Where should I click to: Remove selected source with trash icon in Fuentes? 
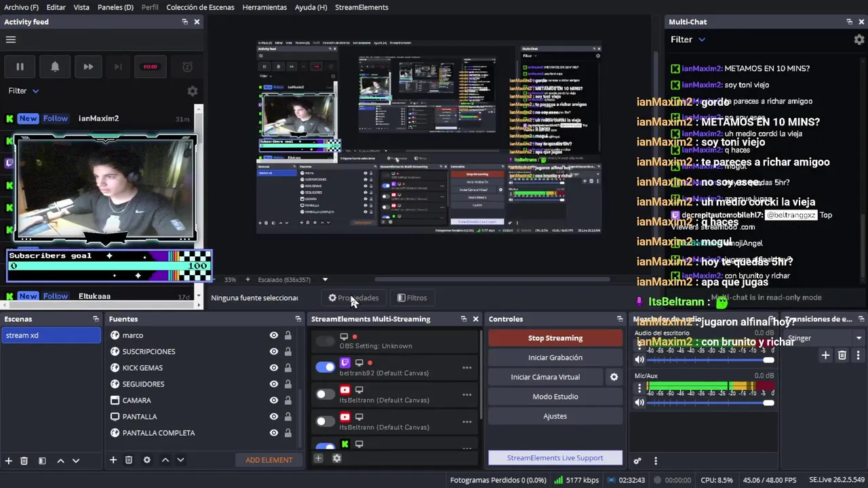129,460
